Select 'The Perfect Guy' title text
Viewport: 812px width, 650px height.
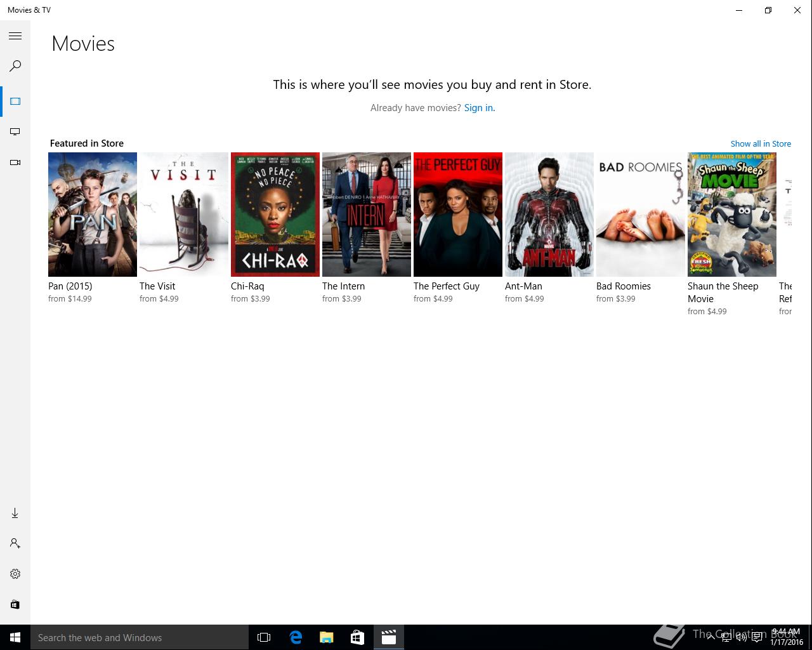[447, 286]
